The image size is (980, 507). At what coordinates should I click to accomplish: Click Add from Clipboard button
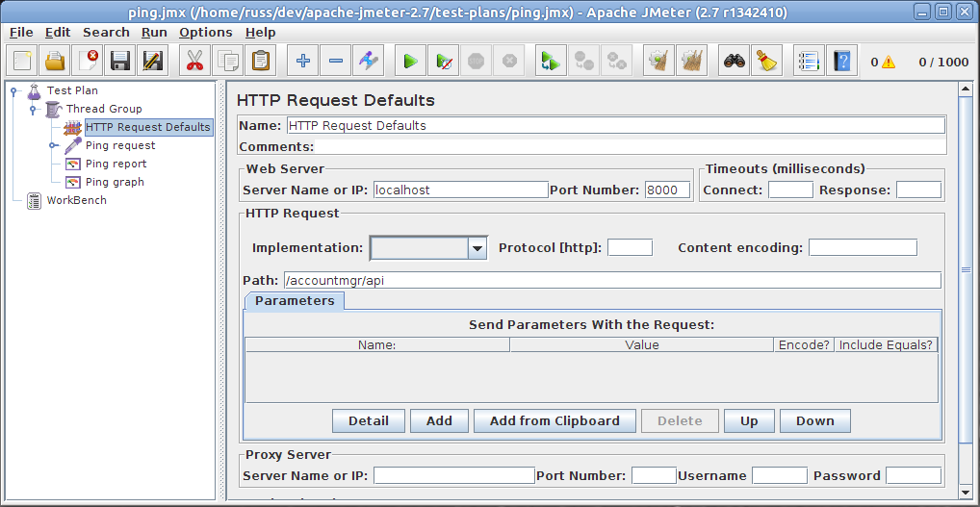(x=555, y=420)
